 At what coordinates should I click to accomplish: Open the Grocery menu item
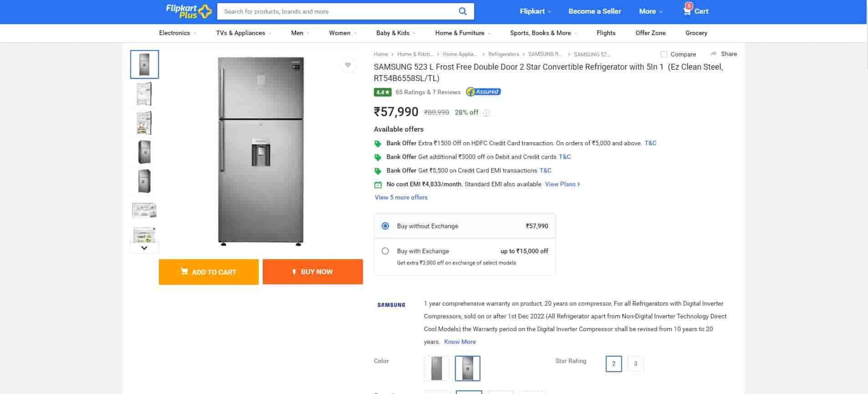pos(696,33)
